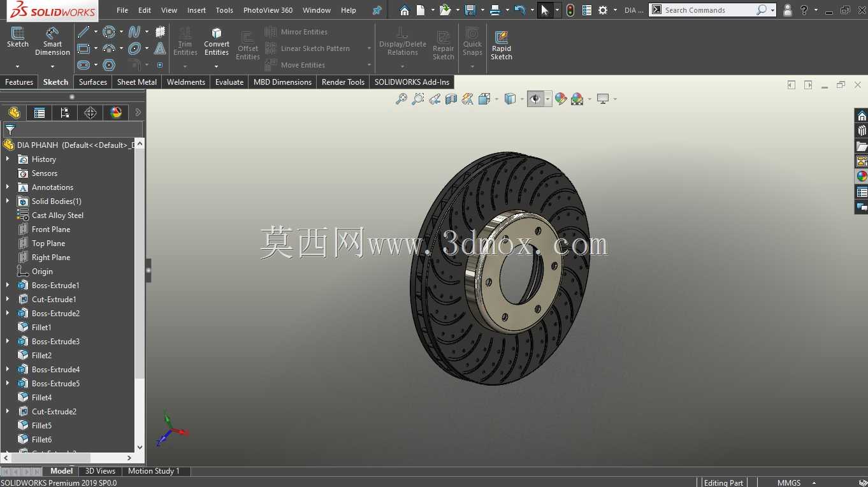Screen dimensions: 868x487
Task: Open the Options gear icon
Action: [603, 10]
